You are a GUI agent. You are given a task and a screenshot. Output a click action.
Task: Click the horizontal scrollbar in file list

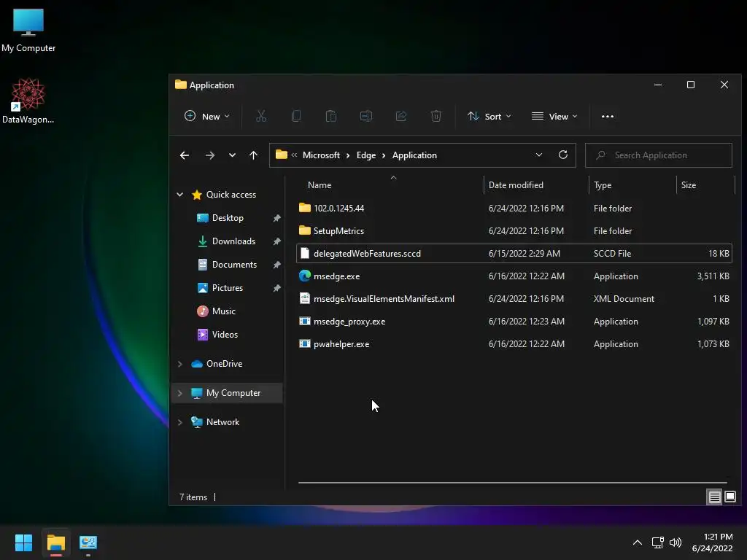click(513, 483)
